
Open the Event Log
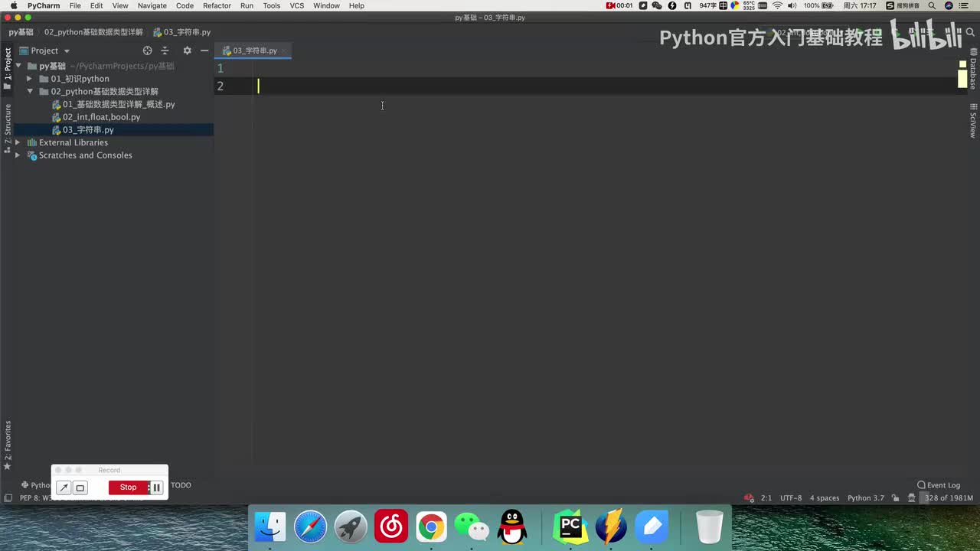tap(939, 485)
